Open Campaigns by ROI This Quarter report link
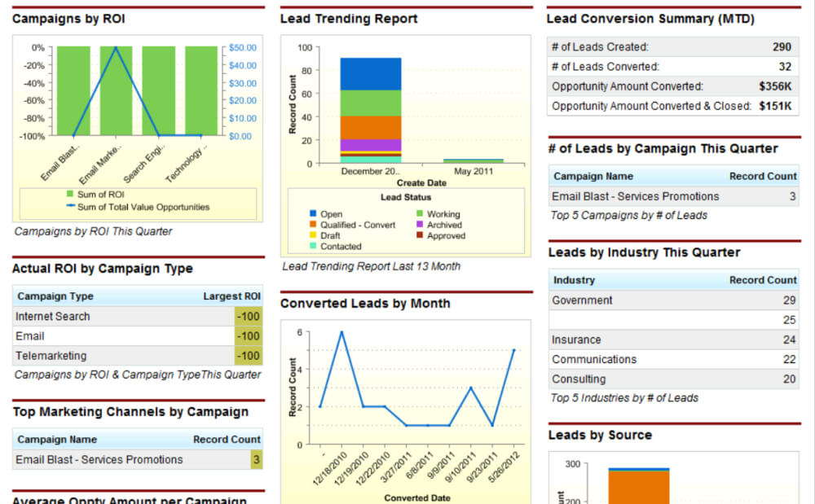815x504 pixels. pyautogui.click(x=93, y=231)
